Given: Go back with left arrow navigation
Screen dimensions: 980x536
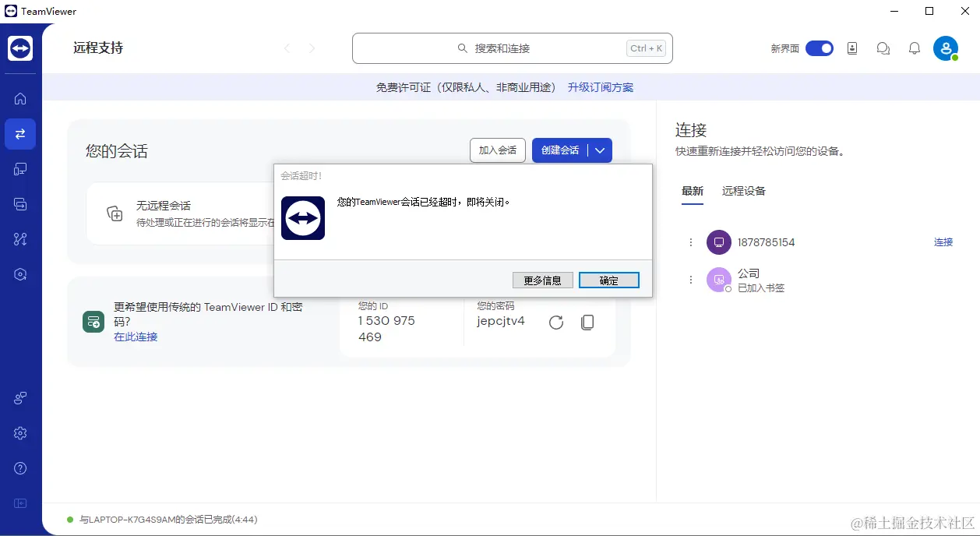Looking at the screenshot, I should coord(287,48).
